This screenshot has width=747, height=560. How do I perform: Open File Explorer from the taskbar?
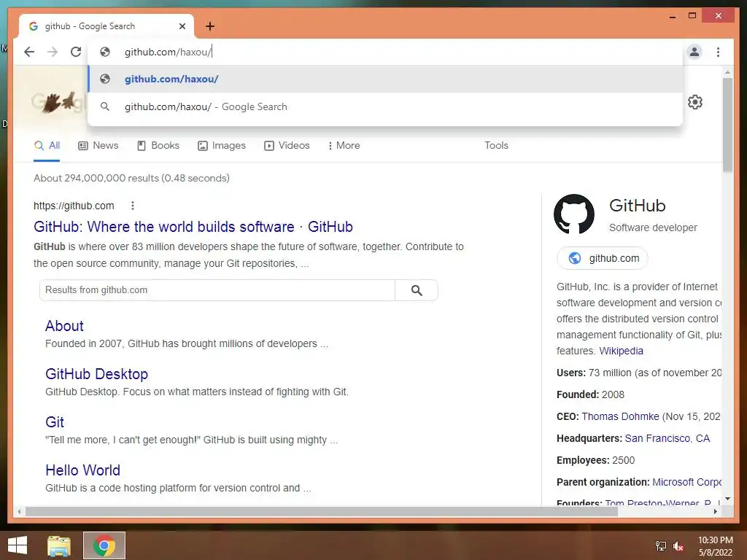tap(59, 545)
